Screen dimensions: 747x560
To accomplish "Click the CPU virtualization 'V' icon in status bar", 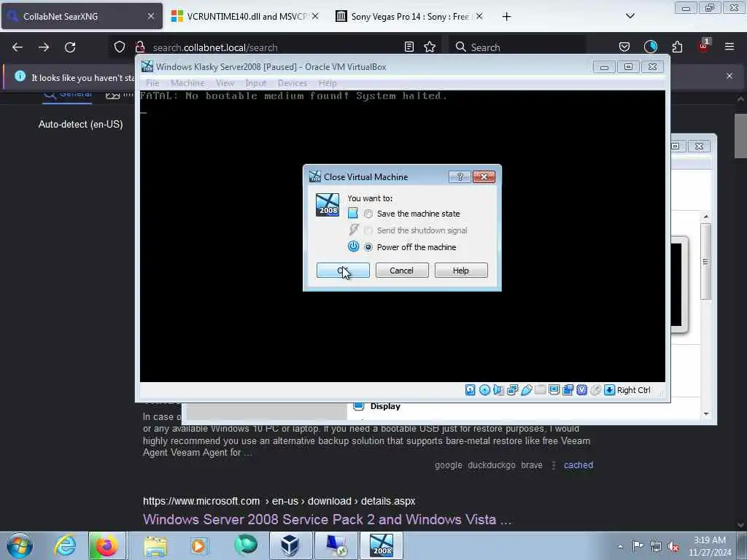I will pyautogui.click(x=581, y=390).
